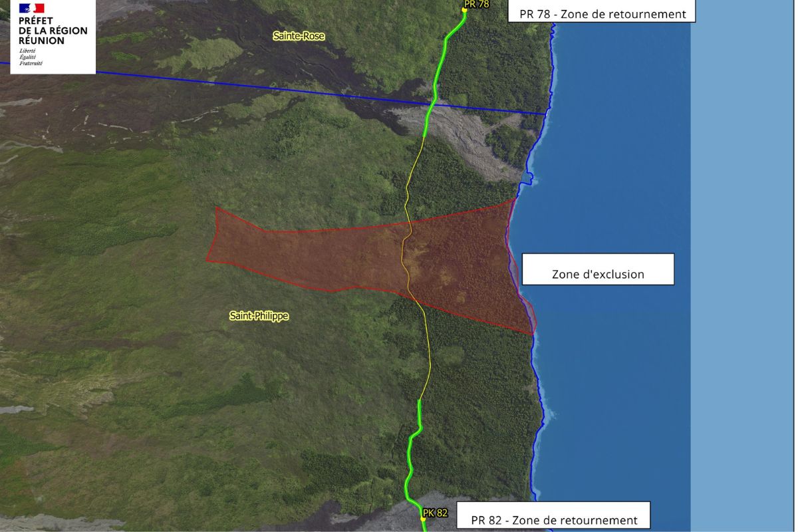Click the French tricolour Marianne emblem

[31, 9]
